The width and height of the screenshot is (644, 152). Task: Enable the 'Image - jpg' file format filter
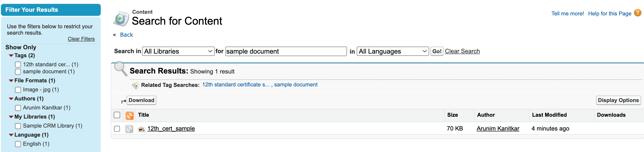(18, 90)
